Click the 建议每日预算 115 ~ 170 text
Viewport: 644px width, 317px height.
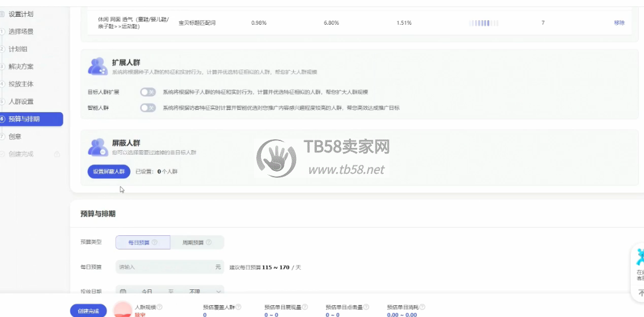tap(265, 268)
